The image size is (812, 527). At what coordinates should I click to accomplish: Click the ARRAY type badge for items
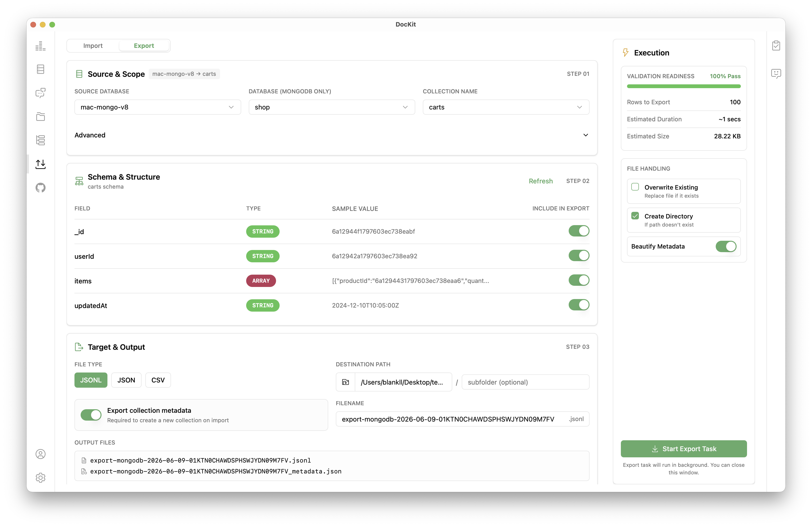(261, 281)
